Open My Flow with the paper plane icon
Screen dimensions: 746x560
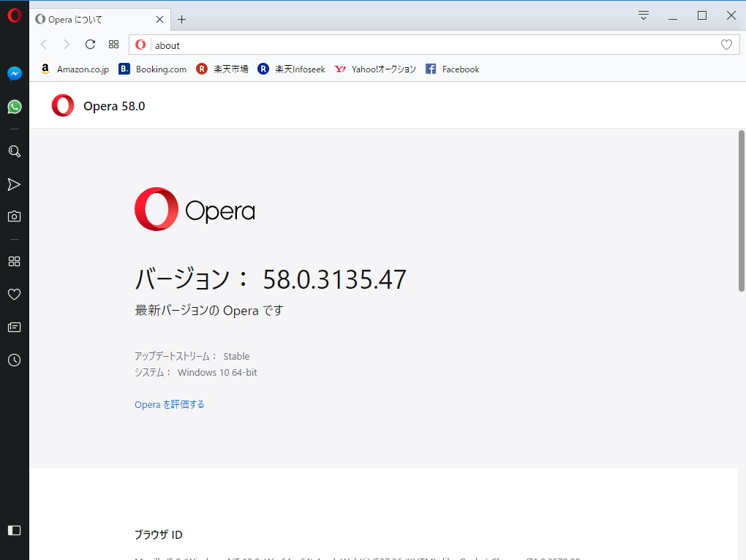coord(14,184)
